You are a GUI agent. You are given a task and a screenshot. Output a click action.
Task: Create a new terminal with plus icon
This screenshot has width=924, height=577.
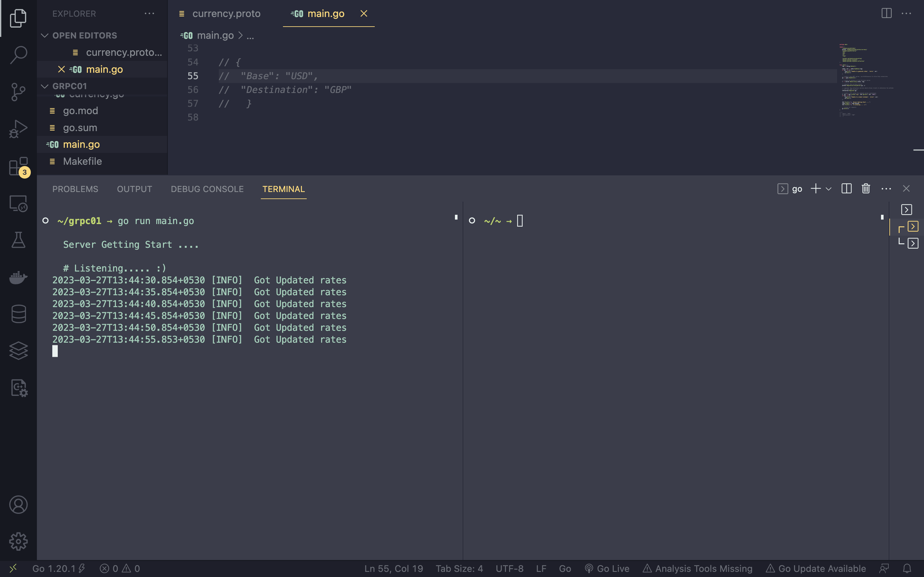tap(815, 188)
